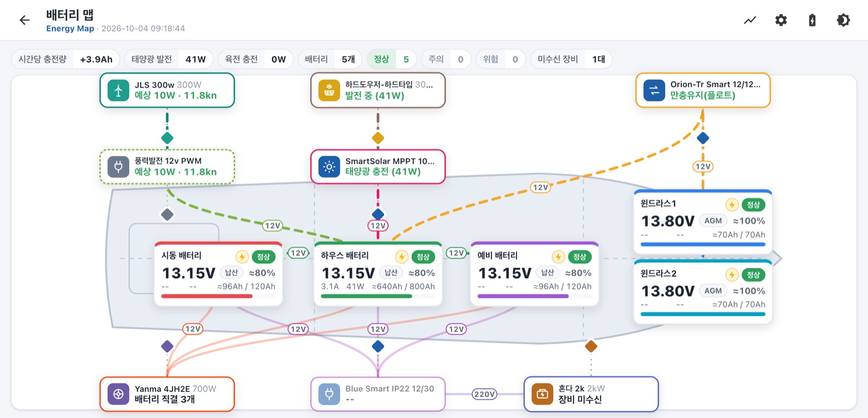
Task: Click the Energy Map subtitle
Action: pyautogui.click(x=70, y=28)
